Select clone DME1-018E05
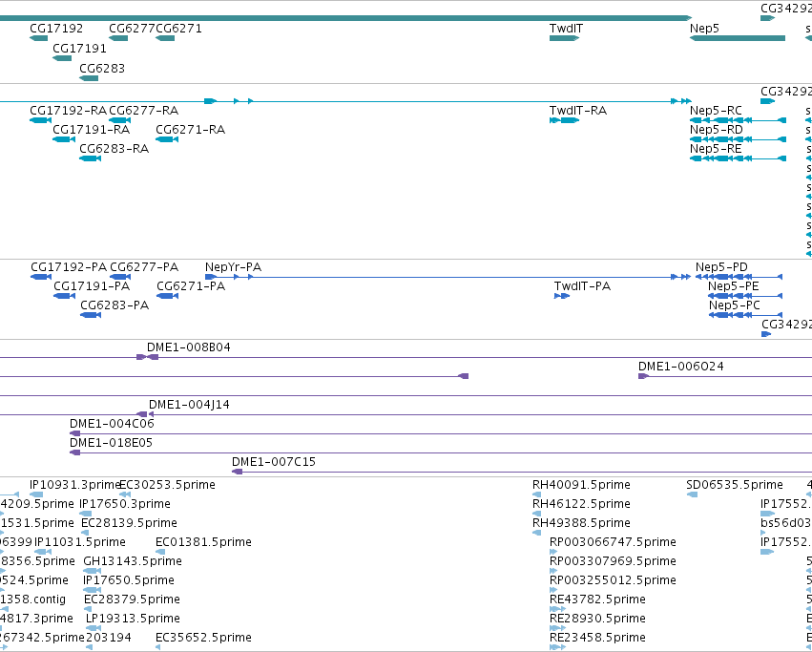 tap(111, 443)
